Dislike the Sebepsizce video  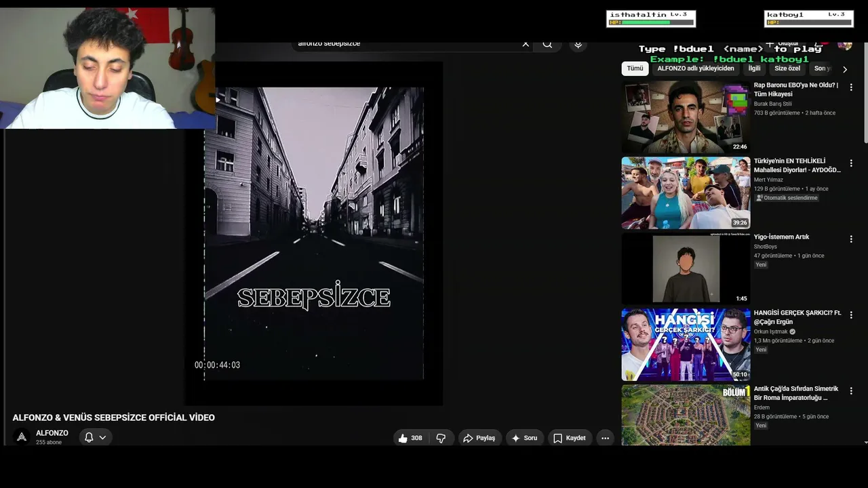click(441, 438)
